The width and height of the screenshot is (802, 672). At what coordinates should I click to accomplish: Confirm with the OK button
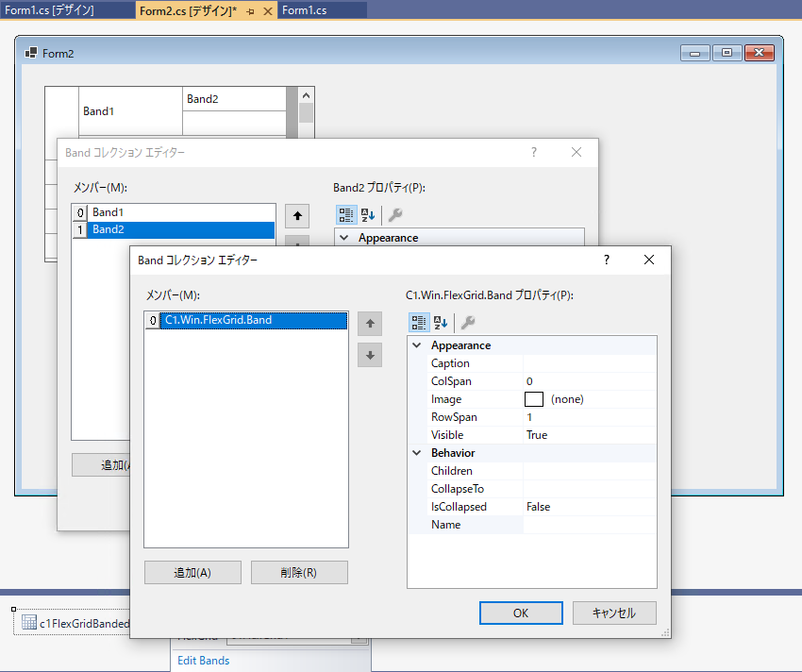click(521, 613)
